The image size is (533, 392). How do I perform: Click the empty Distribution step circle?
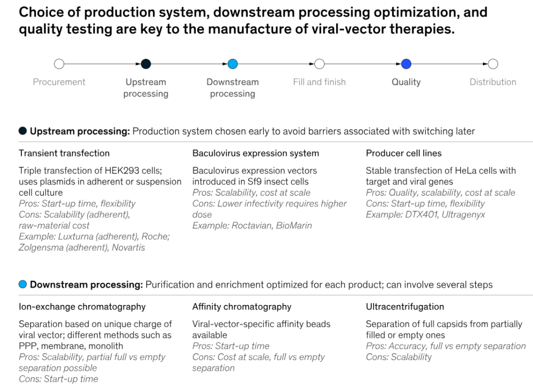click(x=493, y=64)
